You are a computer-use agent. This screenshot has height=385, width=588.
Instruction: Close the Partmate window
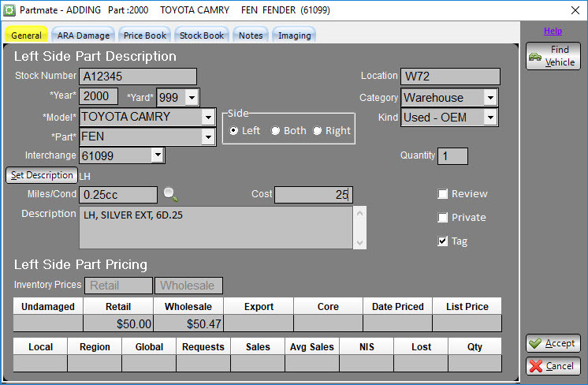click(575, 10)
